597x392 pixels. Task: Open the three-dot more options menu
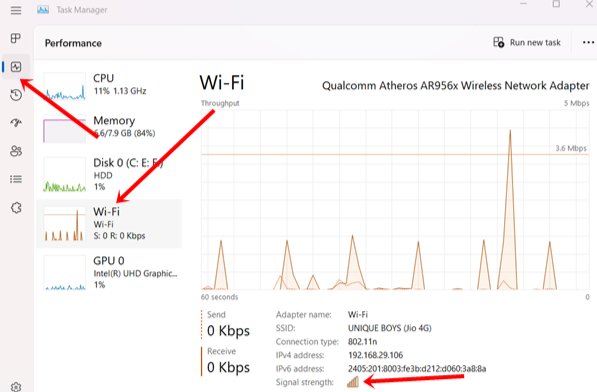click(x=588, y=43)
